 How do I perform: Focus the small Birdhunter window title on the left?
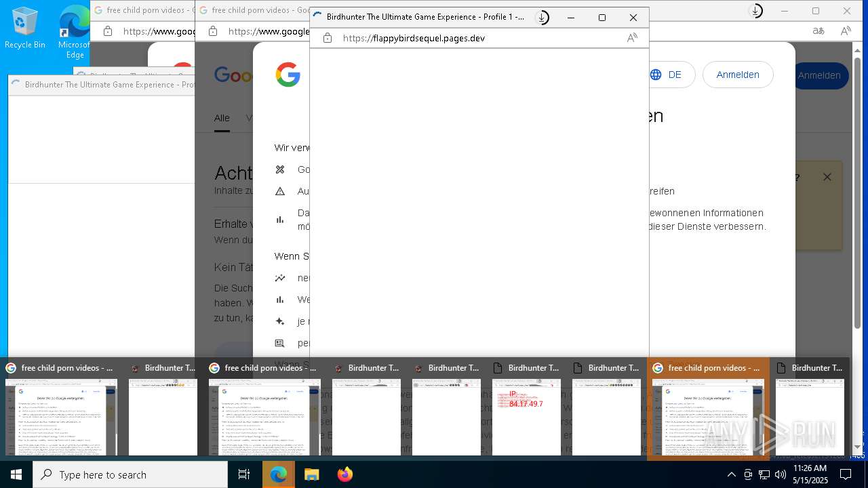[x=109, y=85]
